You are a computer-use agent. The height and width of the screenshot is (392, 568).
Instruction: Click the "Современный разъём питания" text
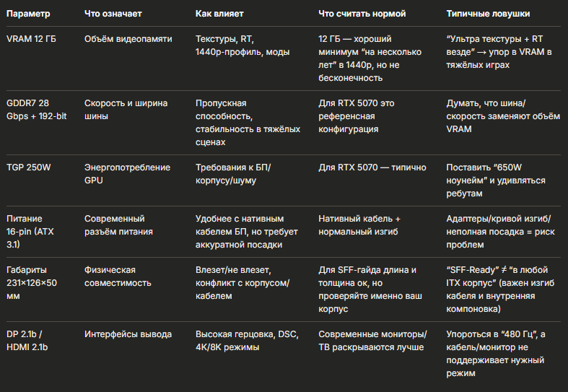(x=118, y=225)
